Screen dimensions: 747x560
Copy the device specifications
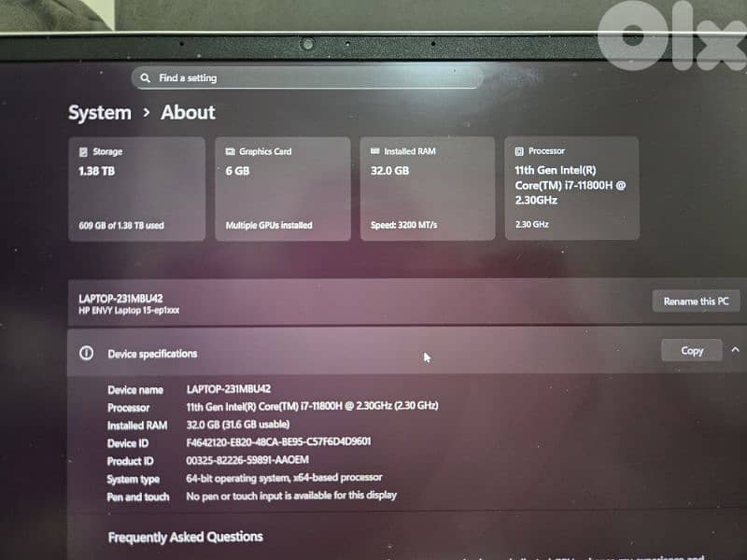pyautogui.click(x=691, y=350)
